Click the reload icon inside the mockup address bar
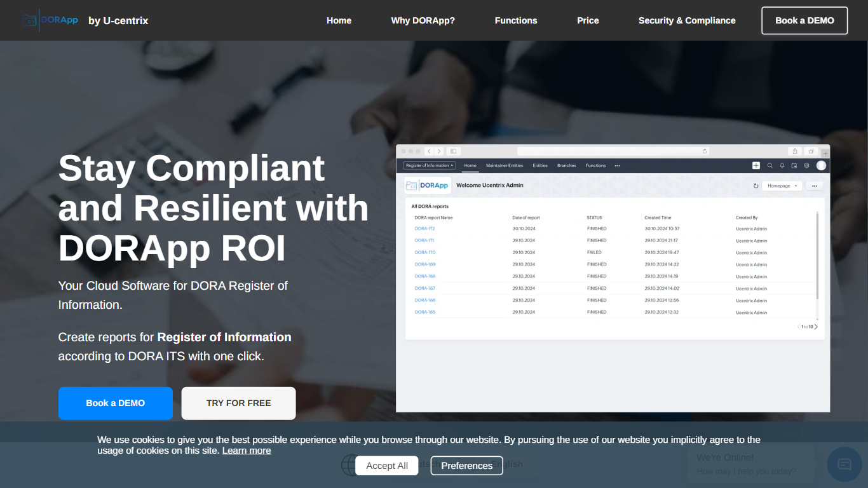 (x=705, y=151)
